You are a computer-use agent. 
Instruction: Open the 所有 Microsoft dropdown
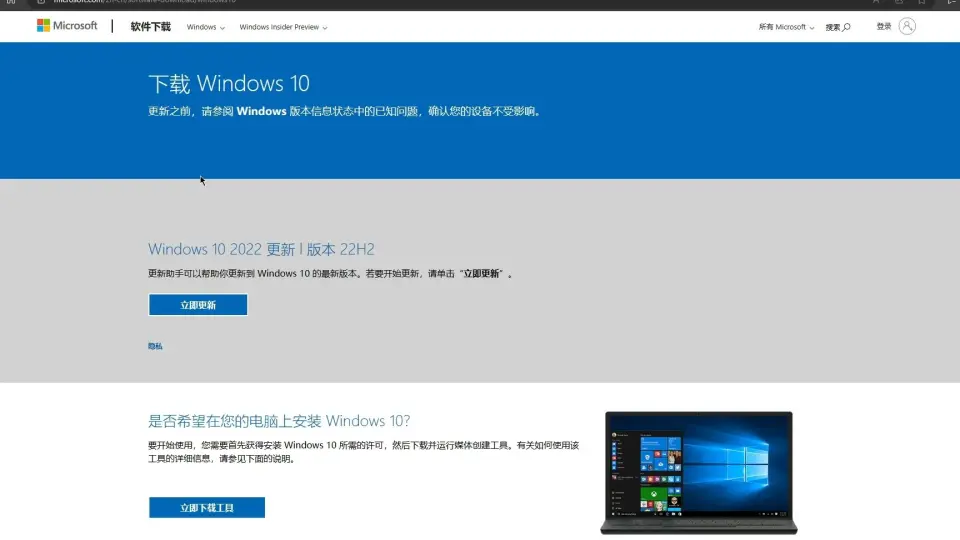pos(786,27)
